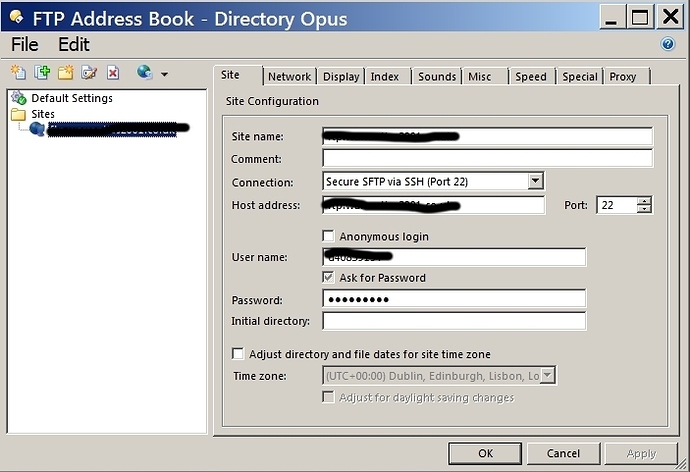
Task: Click into the Comment field
Action: pyautogui.click(x=487, y=158)
